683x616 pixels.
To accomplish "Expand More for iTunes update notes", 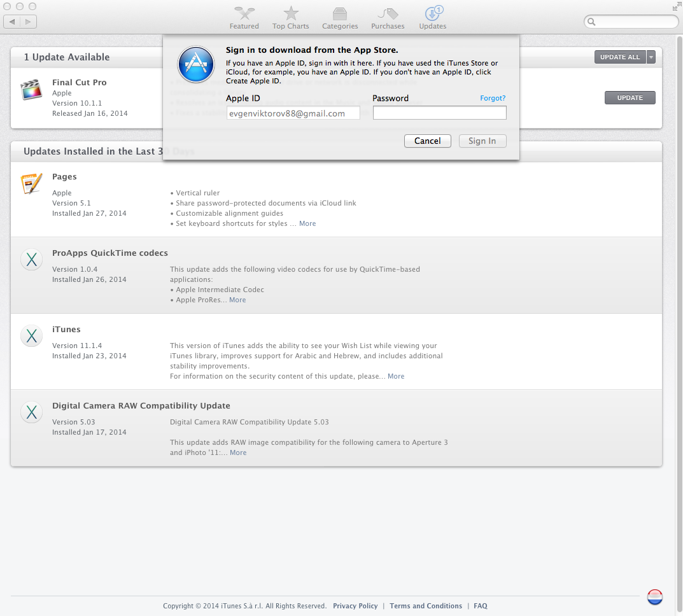I will click(396, 376).
